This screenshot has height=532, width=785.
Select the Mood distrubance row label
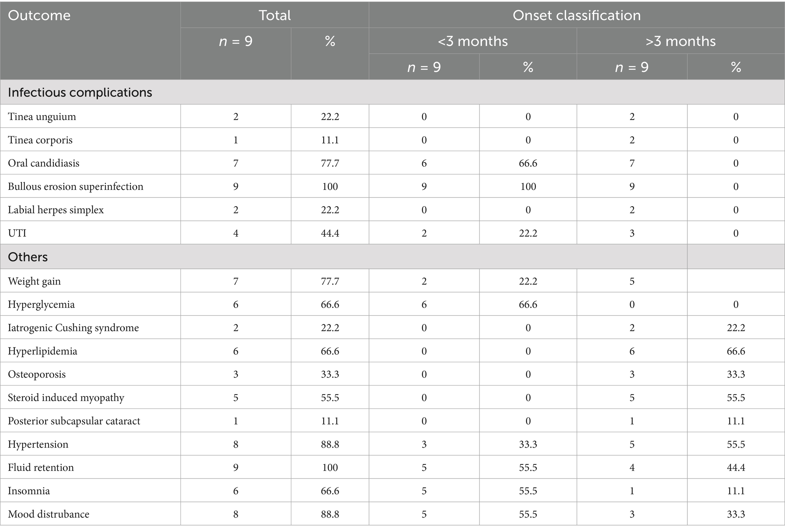49,514
